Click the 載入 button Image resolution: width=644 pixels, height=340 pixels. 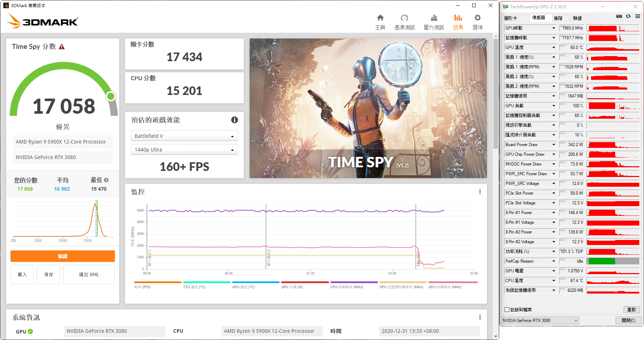tap(22, 275)
